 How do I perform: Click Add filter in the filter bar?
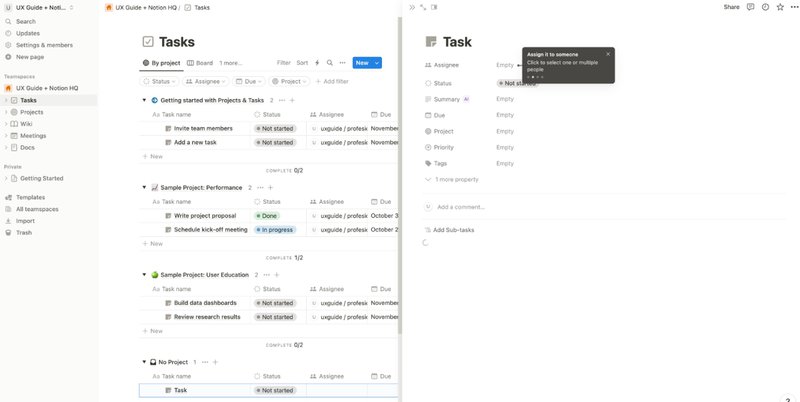(x=331, y=81)
